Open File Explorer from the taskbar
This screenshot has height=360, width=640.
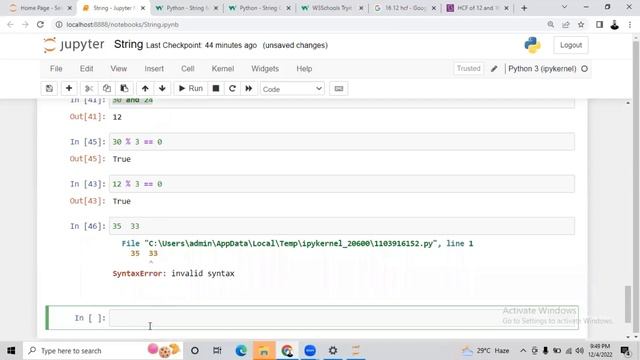point(264,351)
